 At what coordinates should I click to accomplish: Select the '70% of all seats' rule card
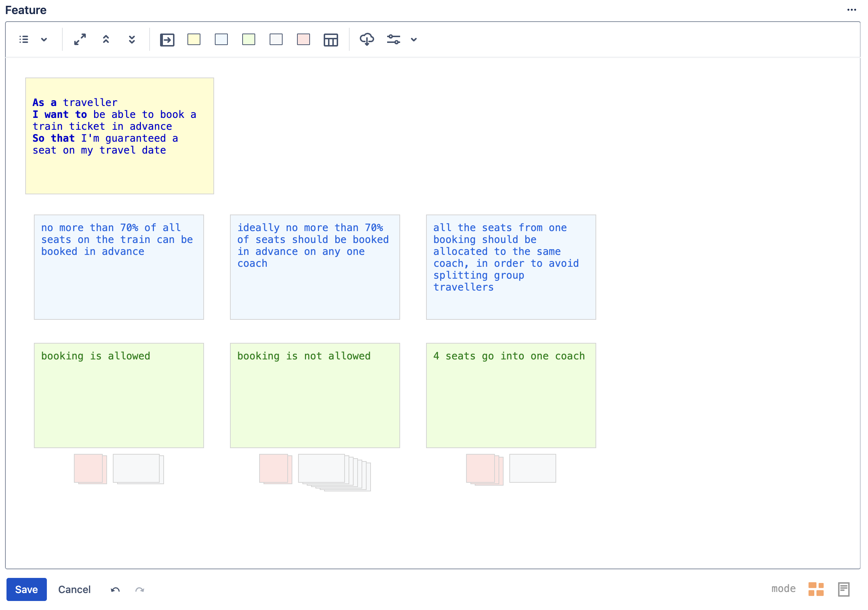(x=119, y=267)
